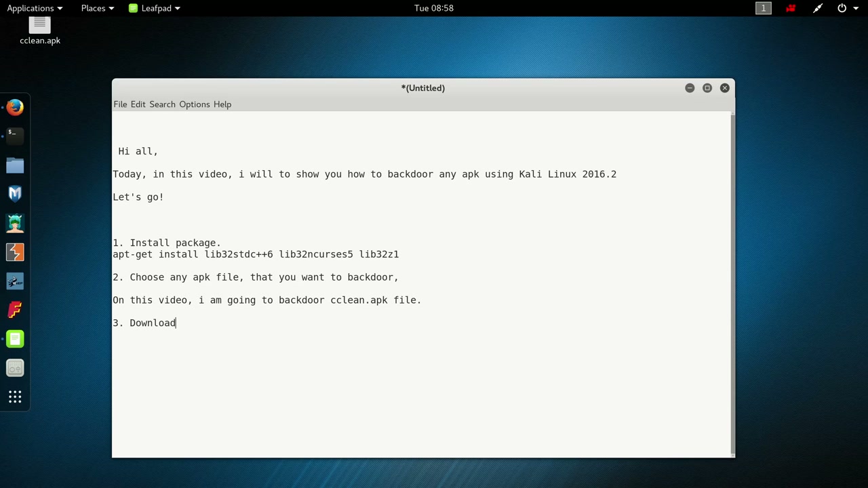Image resolution: width=868 pixels, height=488 pixels.
Task: Open Armitage from the dock
Action: 15,223
